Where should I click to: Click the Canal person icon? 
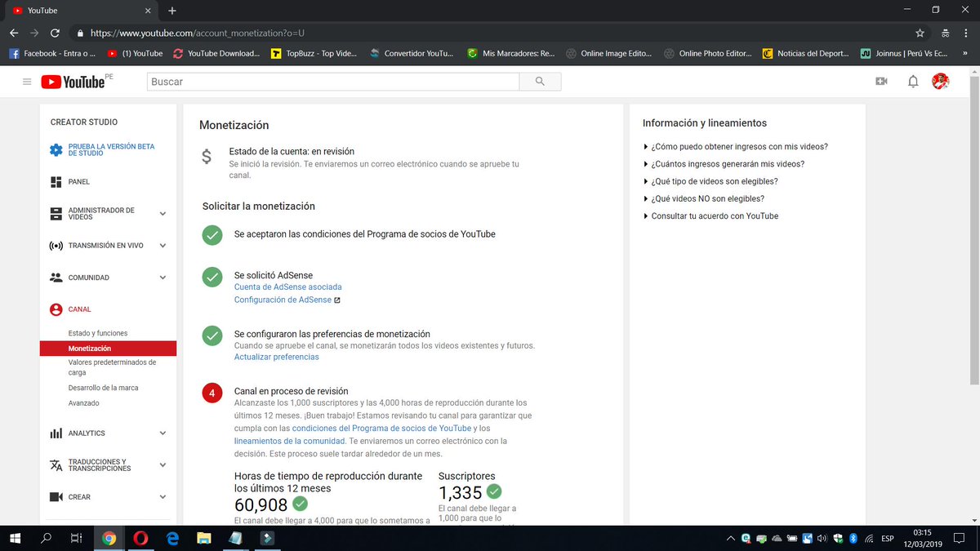pos(56,309)
